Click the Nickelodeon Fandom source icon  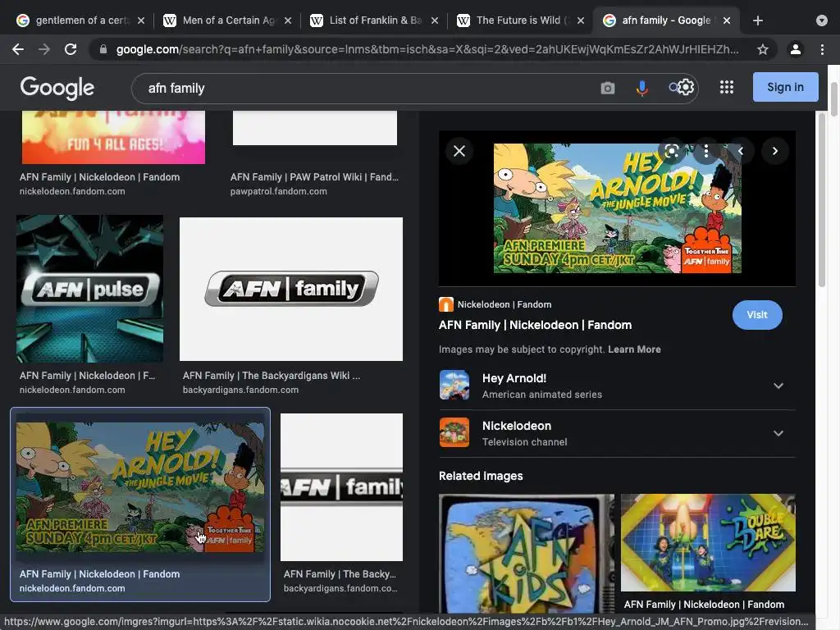coord(445,304)
